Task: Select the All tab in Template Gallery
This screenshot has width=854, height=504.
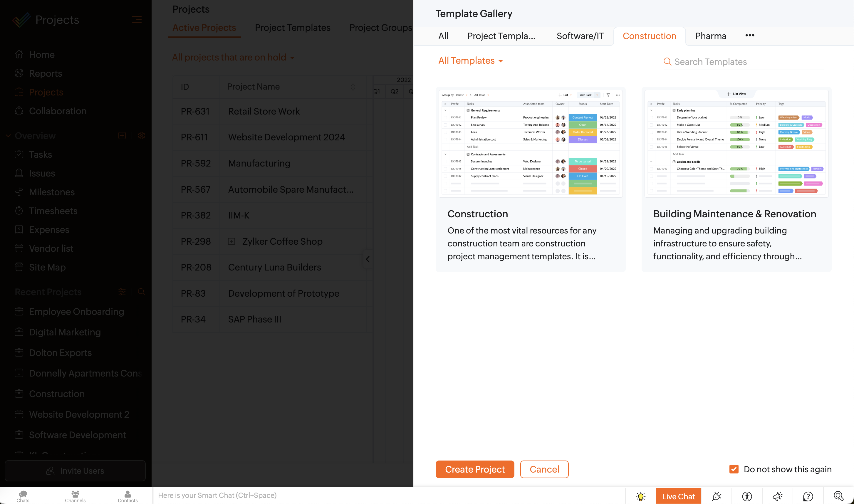Action: 443,36
